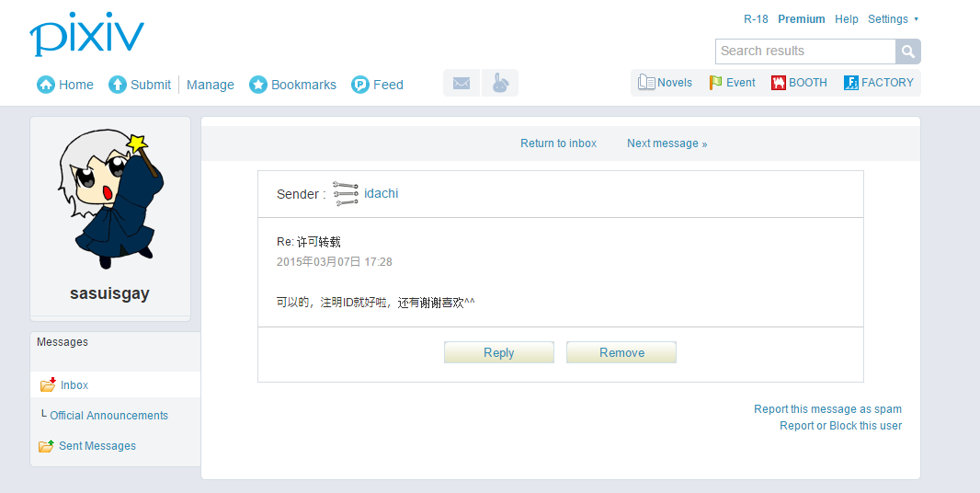The image size is (980, 493).
Task: Click Report or Block this user
Action: pos(840,426)
